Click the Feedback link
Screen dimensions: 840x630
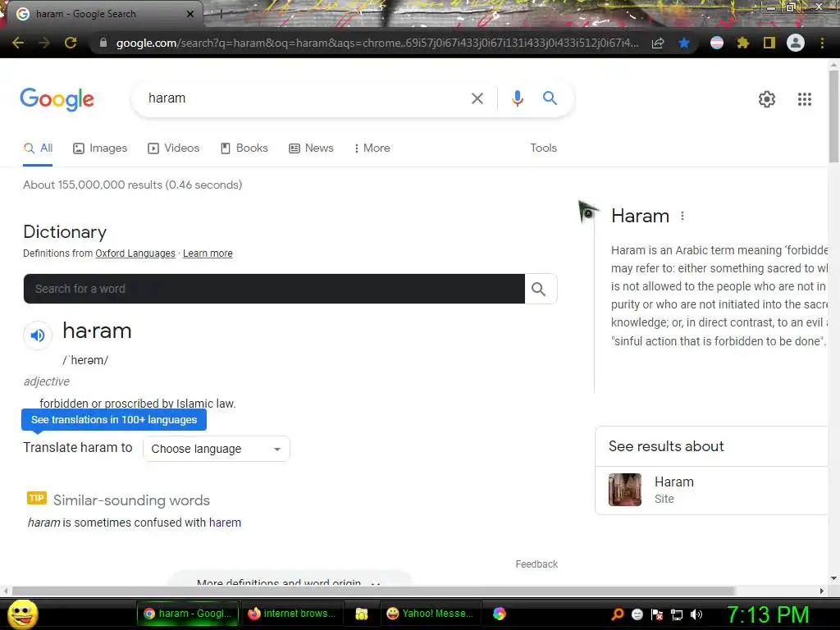(x=536, y=564)
